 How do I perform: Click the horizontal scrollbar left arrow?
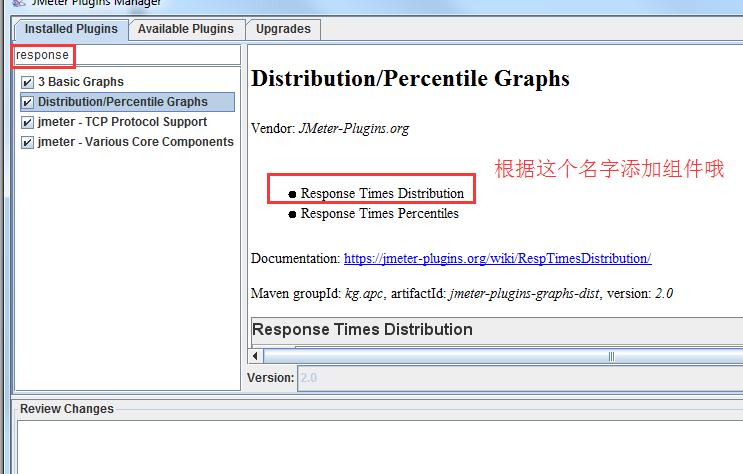click(x=255, y=356)
